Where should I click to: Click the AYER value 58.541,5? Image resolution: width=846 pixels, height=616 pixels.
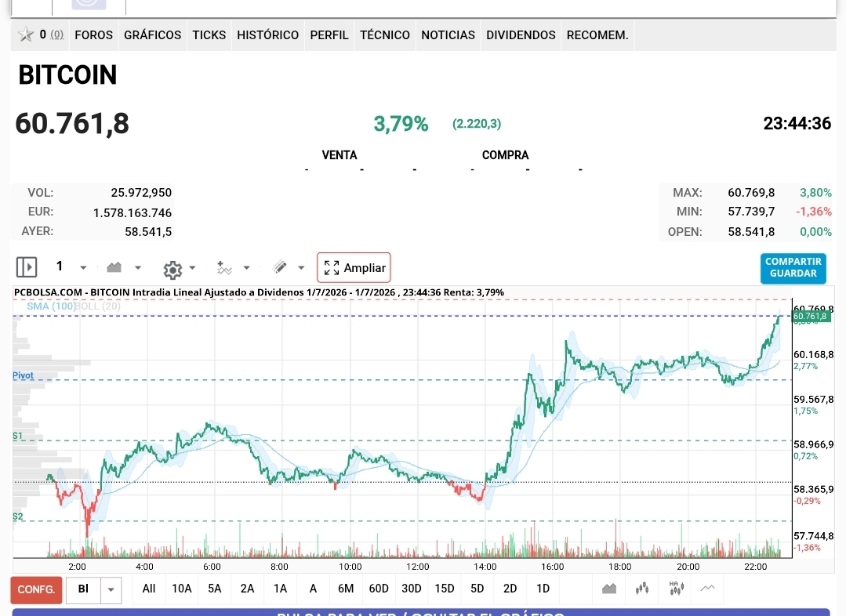point(148,232)
